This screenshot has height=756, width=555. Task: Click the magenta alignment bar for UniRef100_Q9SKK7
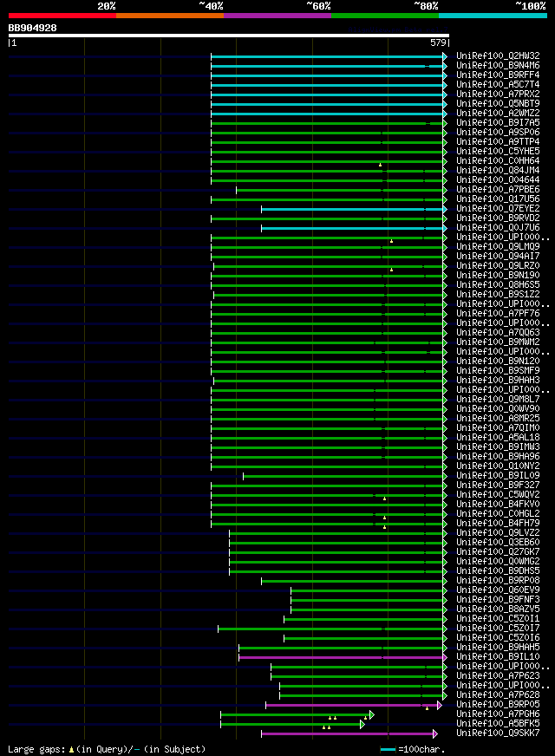[x=349, y=733]
